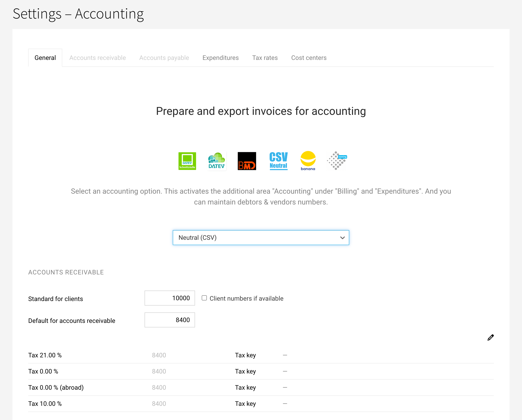Open the Tax rates tab
This screenshot has width=522, height=420.
tap(265, 58)
